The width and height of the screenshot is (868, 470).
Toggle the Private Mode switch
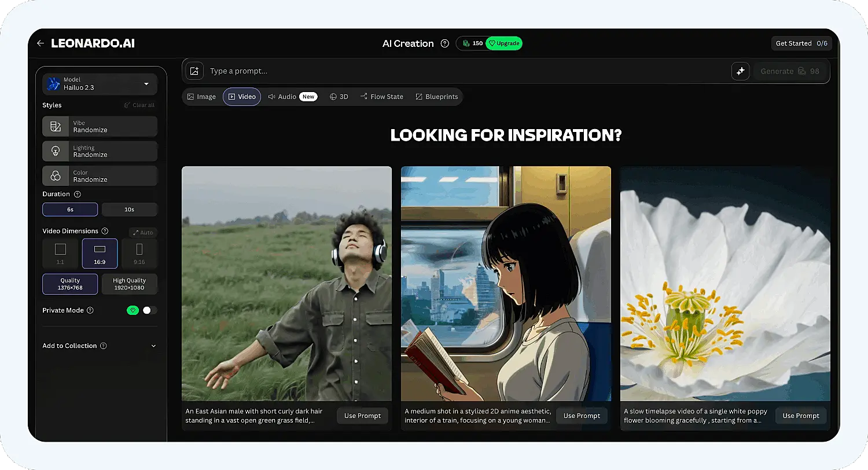[x=150, y=310]
